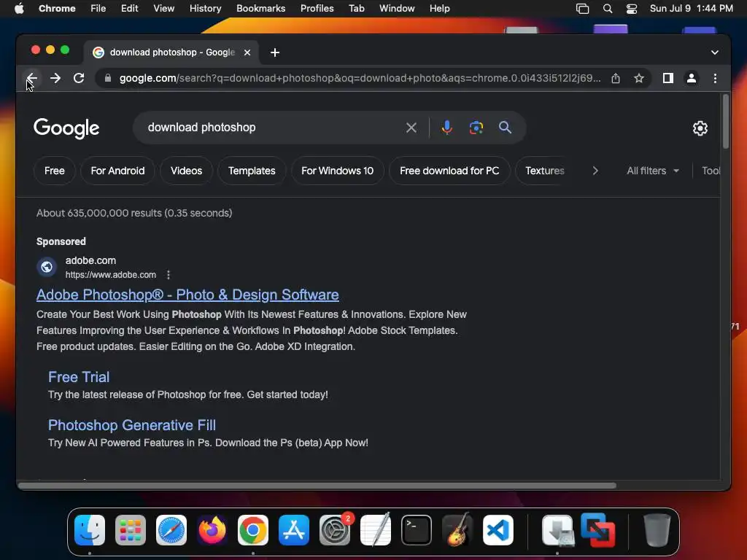Viewport: 747px width, 560px height.
Task: Click the https://www.adobe.com URL text
Action: click(x=111, y=275)
